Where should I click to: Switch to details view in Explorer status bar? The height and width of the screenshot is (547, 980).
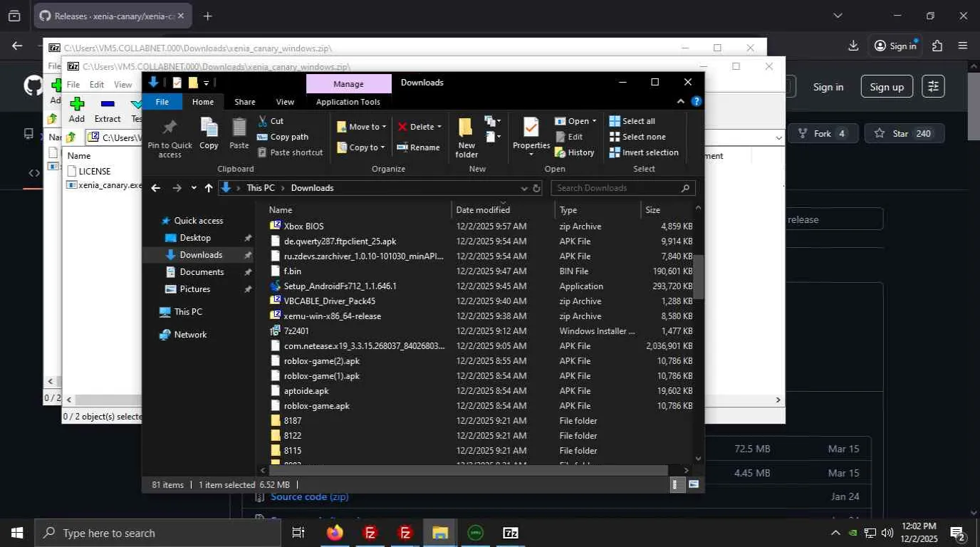click(x=677, y=484)
